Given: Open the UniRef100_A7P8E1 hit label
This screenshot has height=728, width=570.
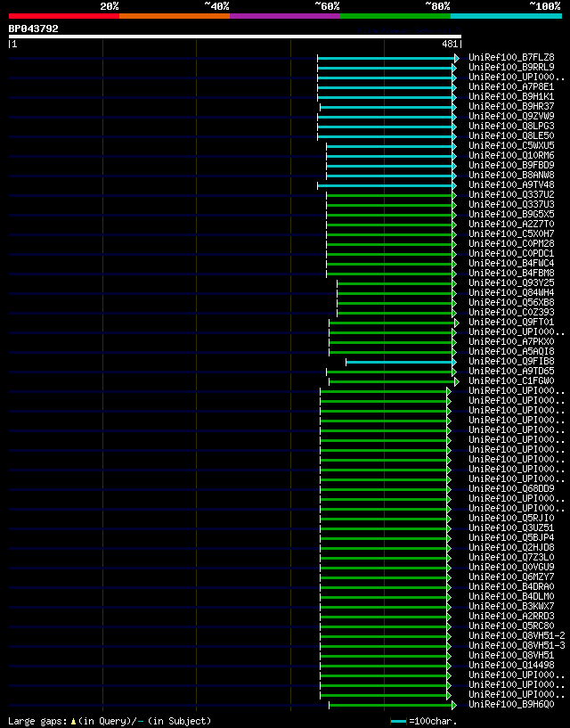Looking at the screenshot, I should coord(511,86).
